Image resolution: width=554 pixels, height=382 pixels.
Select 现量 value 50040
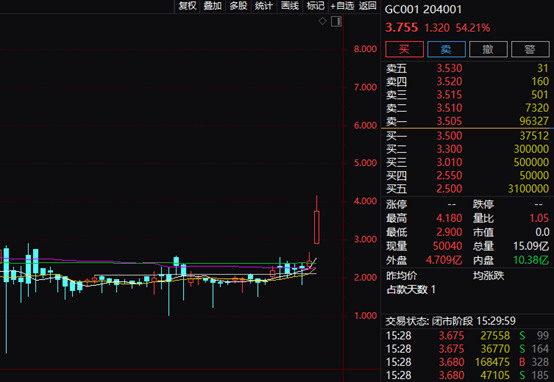(x=448, y=246)
